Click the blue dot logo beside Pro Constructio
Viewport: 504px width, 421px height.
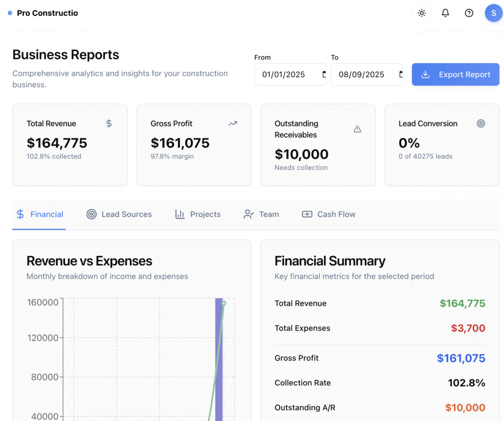point(10,13)
